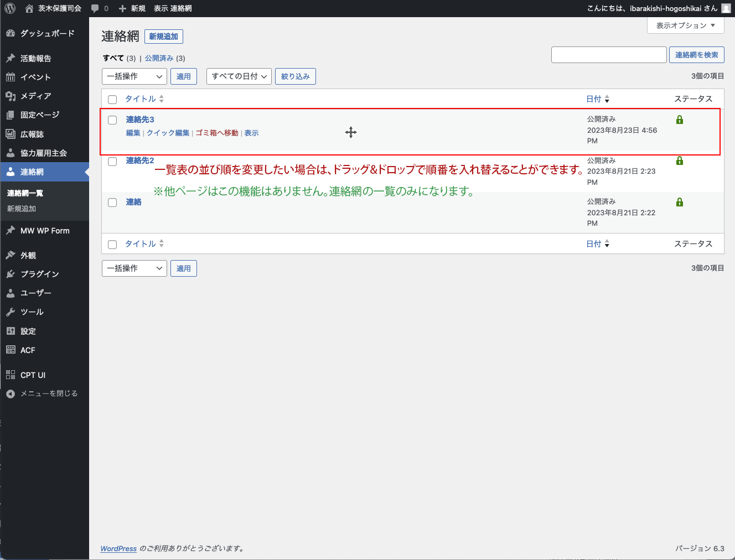This screenshot has height=560, width=735.
Task: Click the search input field for 連絡網
Action: coord(609,55)
